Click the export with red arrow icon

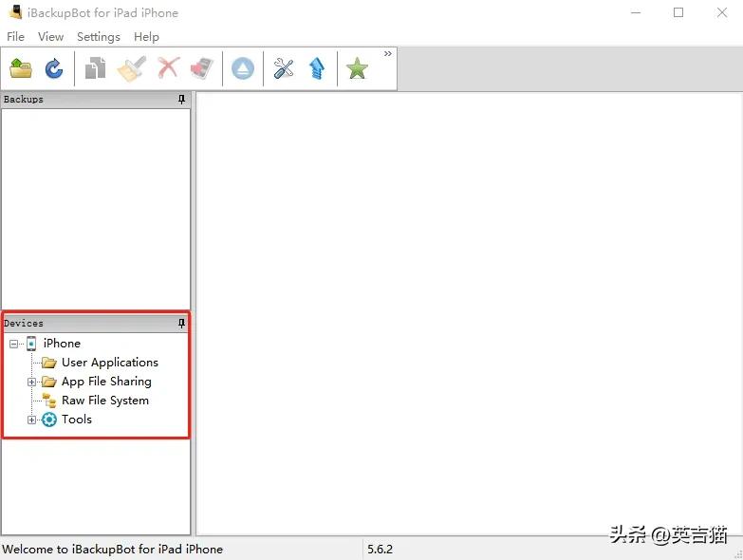202,68
